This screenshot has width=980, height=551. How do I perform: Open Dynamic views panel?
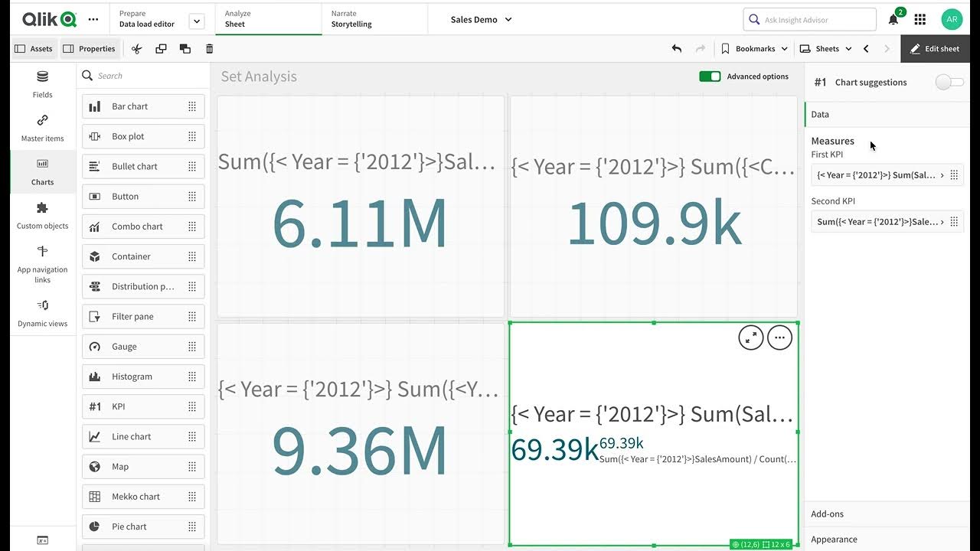pos(42,313)
